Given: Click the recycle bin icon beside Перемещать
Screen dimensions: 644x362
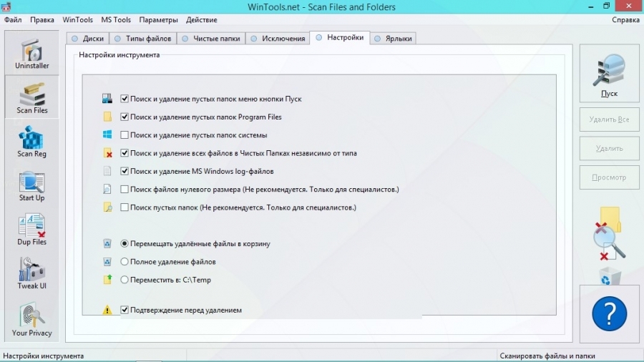Looking at the screenshot, I should (107, 243).
